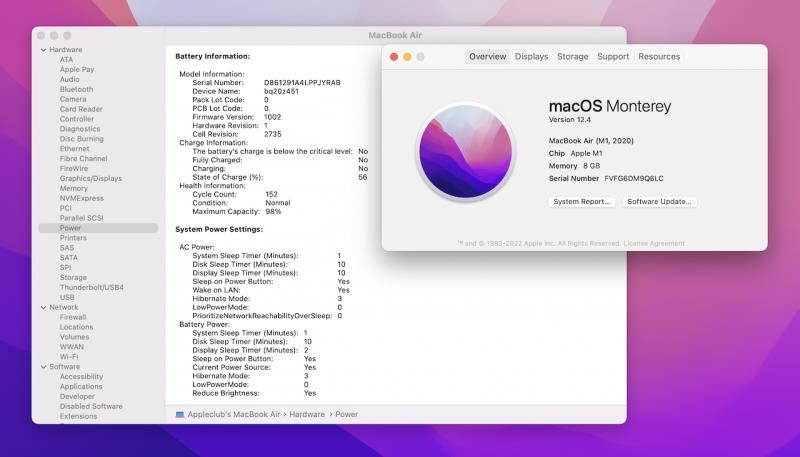
Task: Go to the Resources tab
Action: (659, 57)
